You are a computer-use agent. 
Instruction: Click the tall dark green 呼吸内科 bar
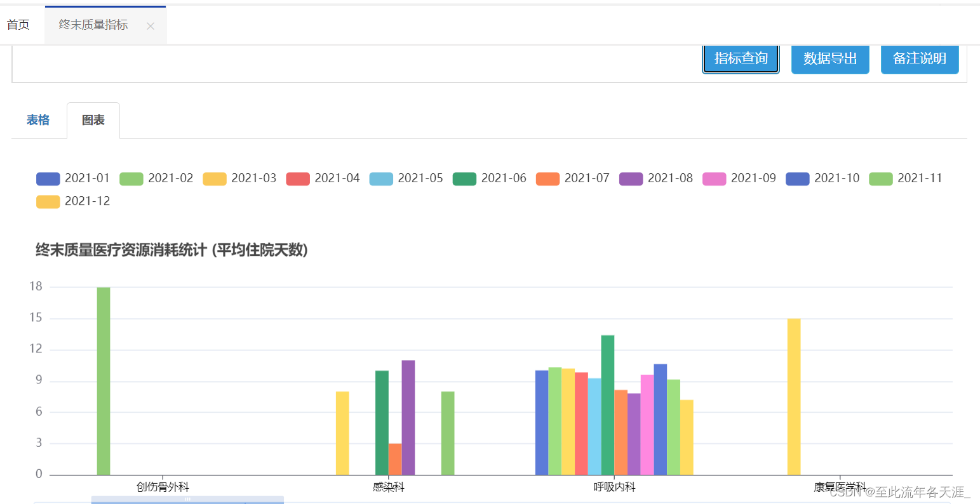608,405
